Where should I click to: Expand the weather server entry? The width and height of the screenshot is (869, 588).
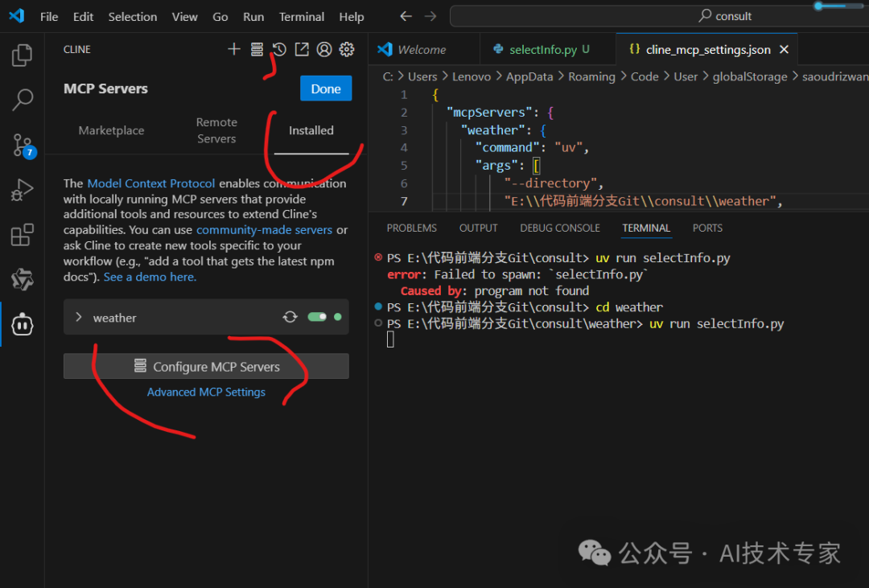(79, 317)
